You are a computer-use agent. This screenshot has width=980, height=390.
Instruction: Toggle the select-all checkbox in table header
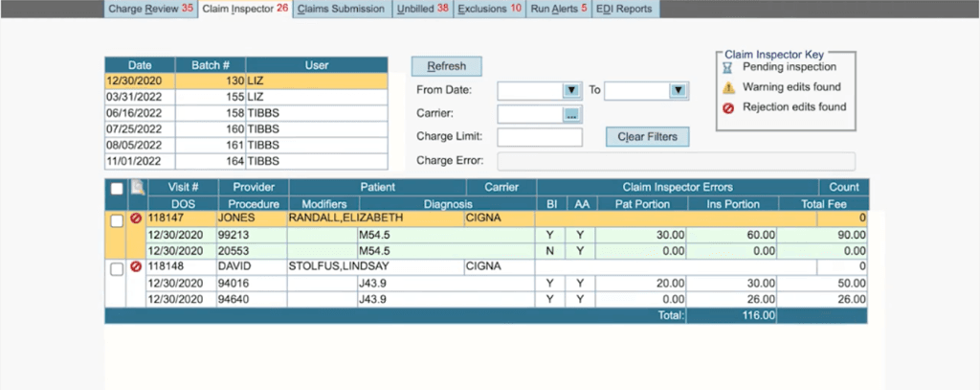[117, 188]
